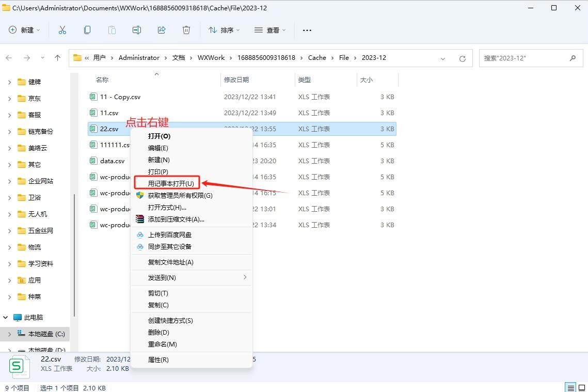Switch to details view icon in status bar
The width and height of the screenshot is (588, 392).
pos(571,388)
